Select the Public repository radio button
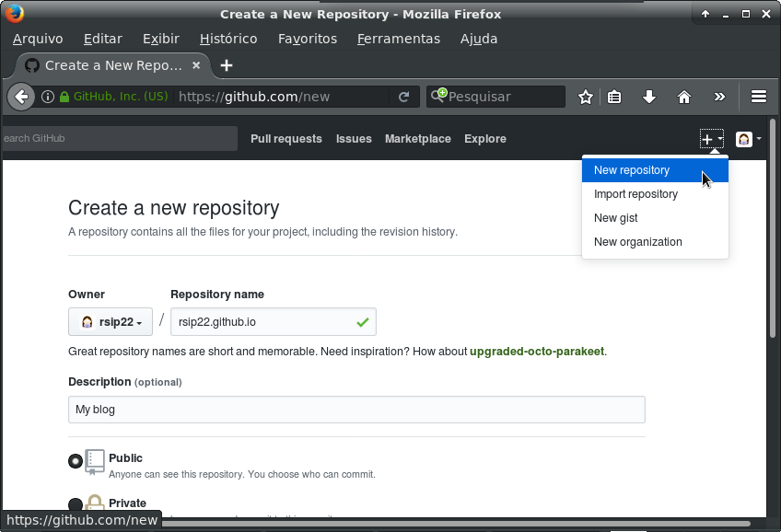Viewport: 781px width, 532px height. click(76, 461)
